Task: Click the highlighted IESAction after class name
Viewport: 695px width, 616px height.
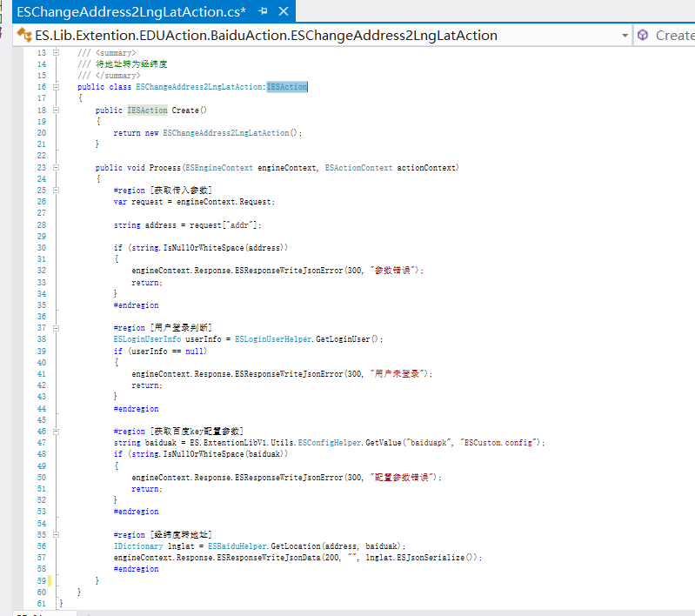Action: [x=287, y=87]
